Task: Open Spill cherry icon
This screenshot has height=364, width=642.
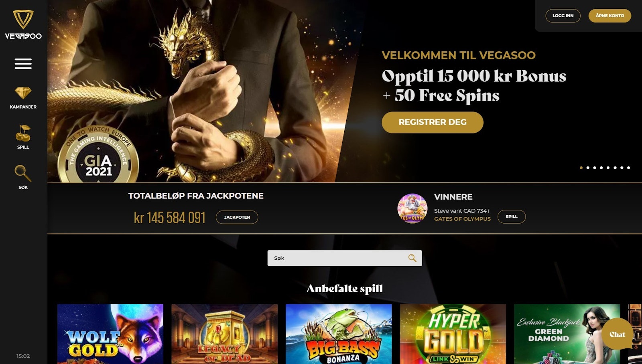Action: [23, 133]
